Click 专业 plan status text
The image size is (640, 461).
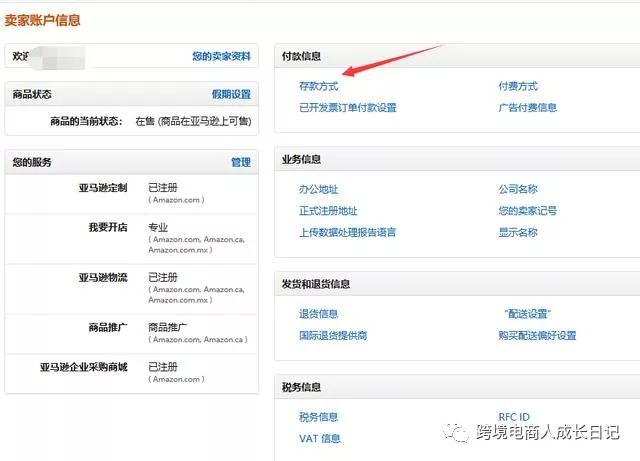[158, 227]
